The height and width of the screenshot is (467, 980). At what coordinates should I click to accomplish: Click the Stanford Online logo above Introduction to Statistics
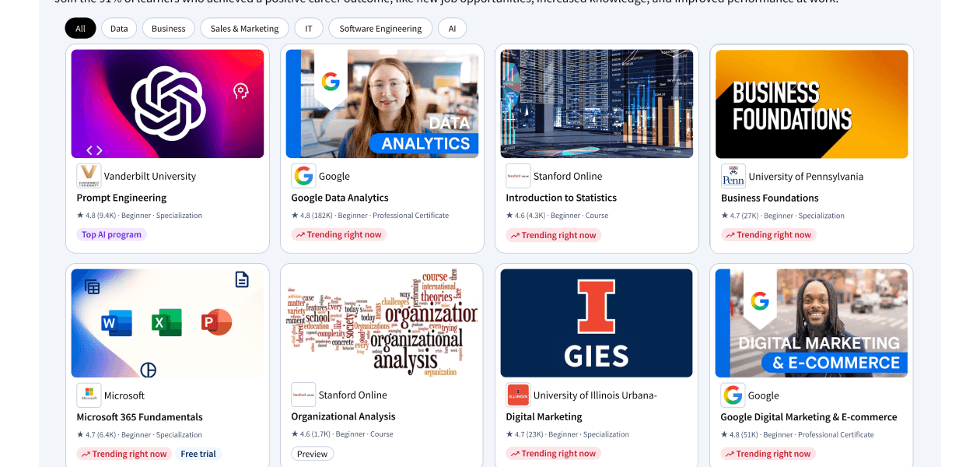pyautogui.click(x=518, y=176)
